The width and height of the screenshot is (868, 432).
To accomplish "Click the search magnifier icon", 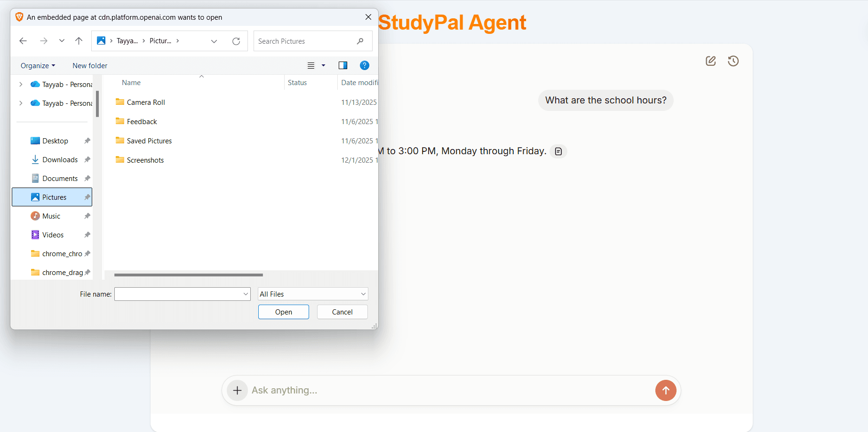I will [x=360, y=41].
